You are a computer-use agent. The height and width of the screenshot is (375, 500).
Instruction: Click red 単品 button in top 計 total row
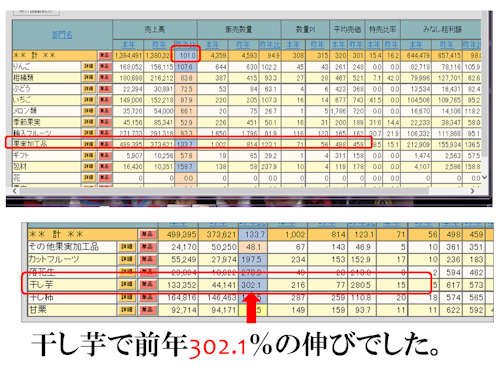point(105,55)
